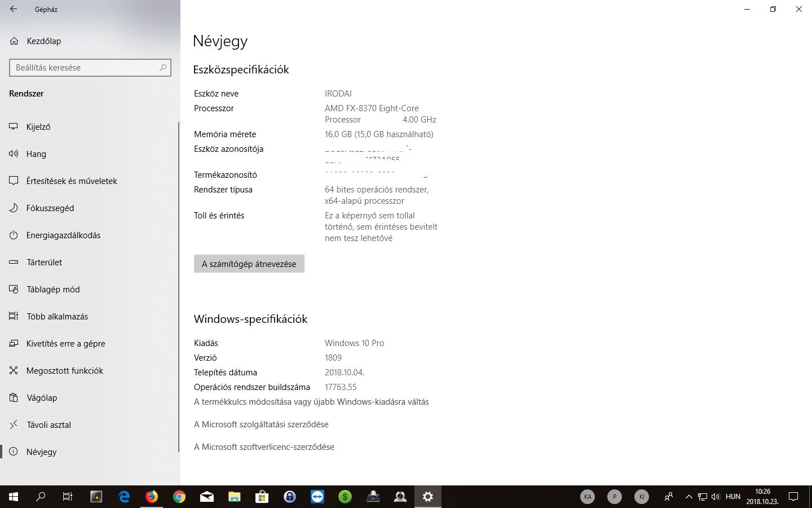Viewport: 812px width, 508px height.
Task: Open Kivetítés erre a gépre settings
Action: pyautogui.click(x=90, y=343)
